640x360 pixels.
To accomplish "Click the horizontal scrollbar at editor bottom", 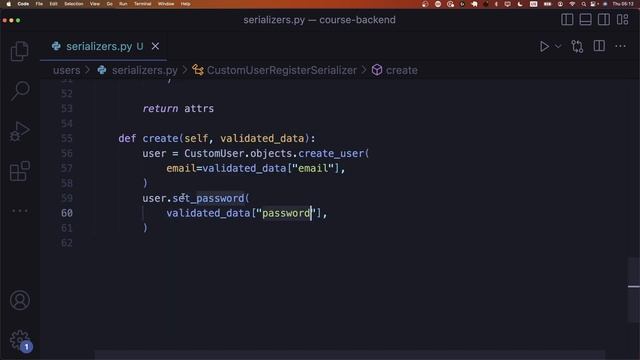I will [350, 354].
